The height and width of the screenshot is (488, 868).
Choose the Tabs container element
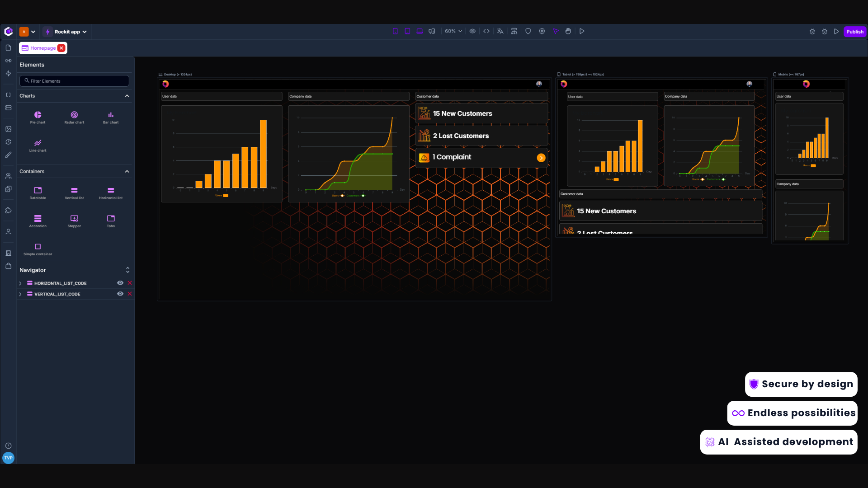(x=111, y=221)
